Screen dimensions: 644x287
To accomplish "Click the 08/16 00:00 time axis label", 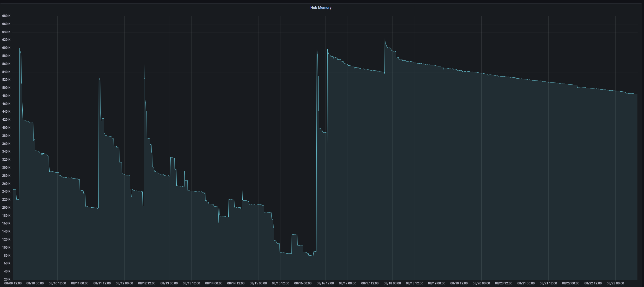I will click(x=303, y=283).
